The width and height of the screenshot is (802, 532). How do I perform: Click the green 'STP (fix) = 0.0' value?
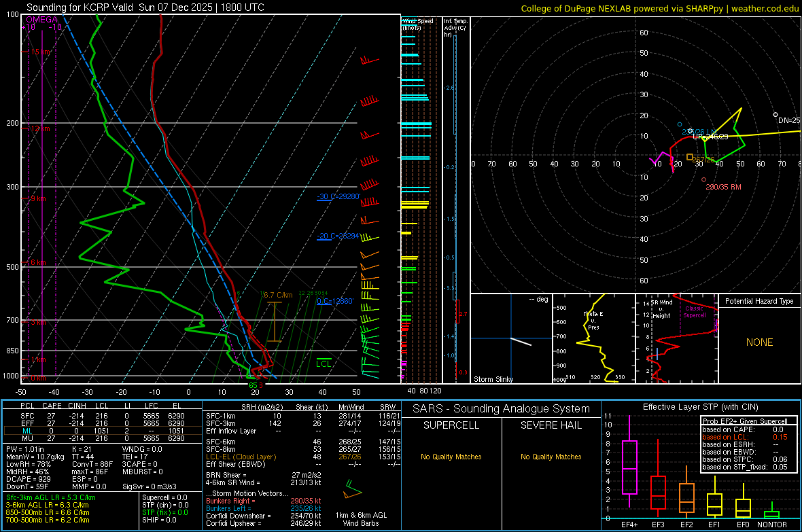click(x=165, y=512)
